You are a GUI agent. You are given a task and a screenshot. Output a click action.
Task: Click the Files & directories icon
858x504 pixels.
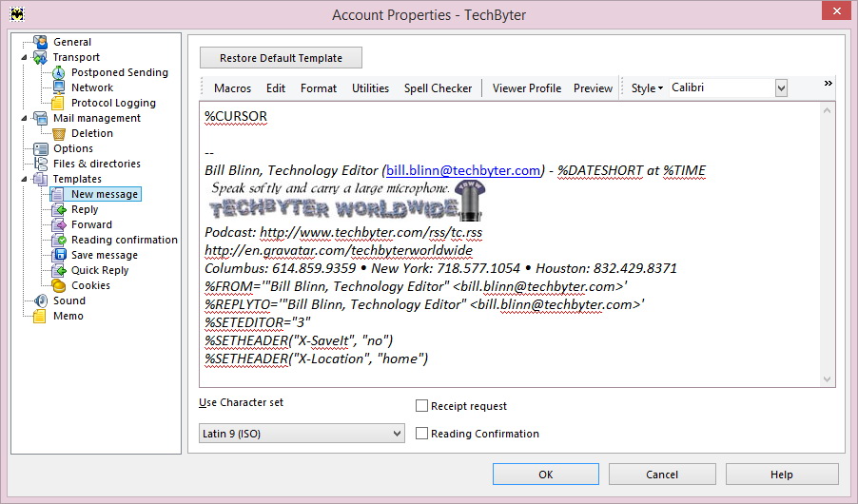click(40, 164)
